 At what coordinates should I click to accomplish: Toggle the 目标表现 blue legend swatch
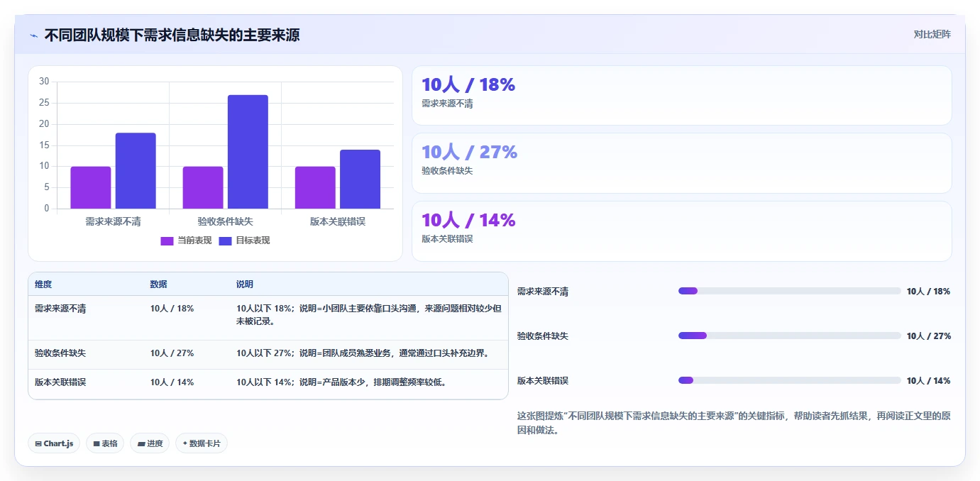pyautogui.click(x=225, y=240)
